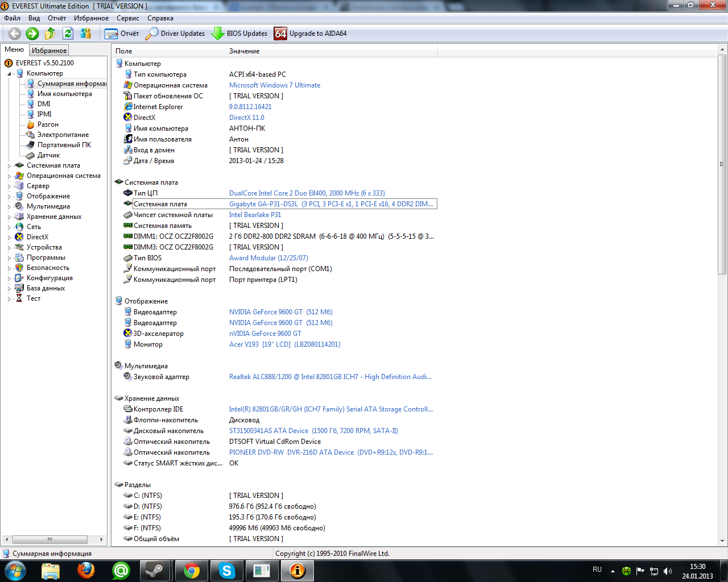Click the Refresh toolbar icon
Viewport: 728px width, 582px height.
pyautogui.click(x=68, y=34)
